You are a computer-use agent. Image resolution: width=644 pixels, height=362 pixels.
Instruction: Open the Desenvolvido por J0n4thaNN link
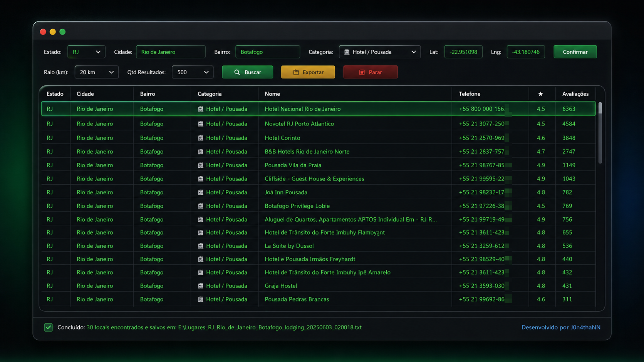tap(561, 327)
